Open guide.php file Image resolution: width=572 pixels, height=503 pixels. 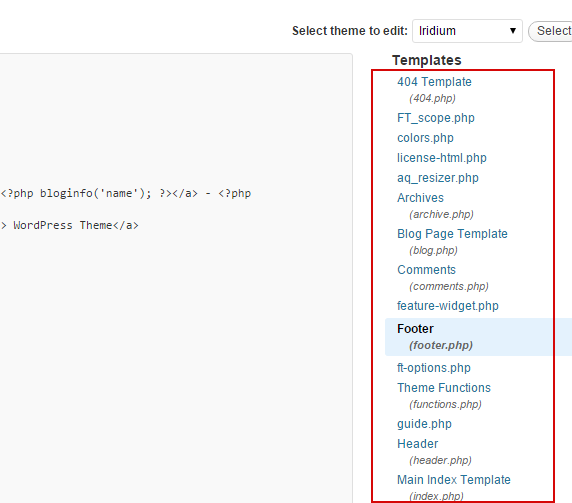point(424,424)
